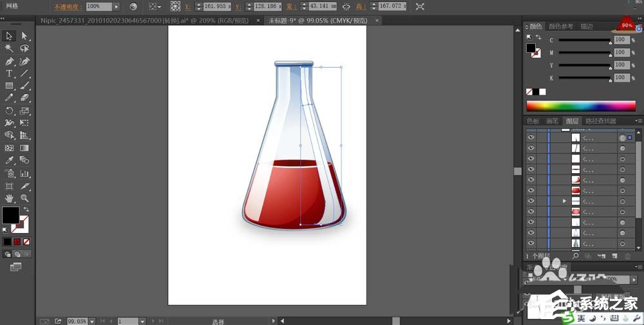Choose the Lasso tool

(x=24, y=48)
